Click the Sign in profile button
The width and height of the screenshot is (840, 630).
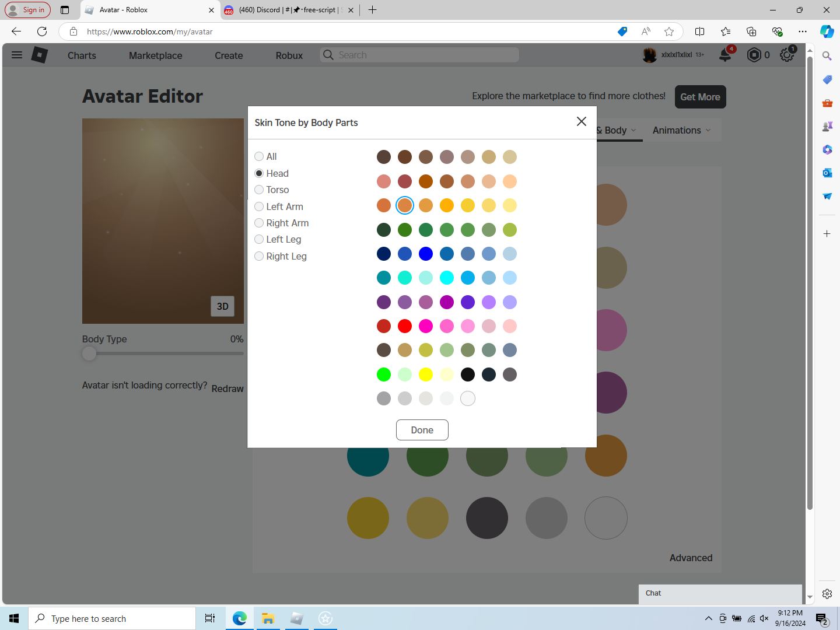click(x=28, y=10)
